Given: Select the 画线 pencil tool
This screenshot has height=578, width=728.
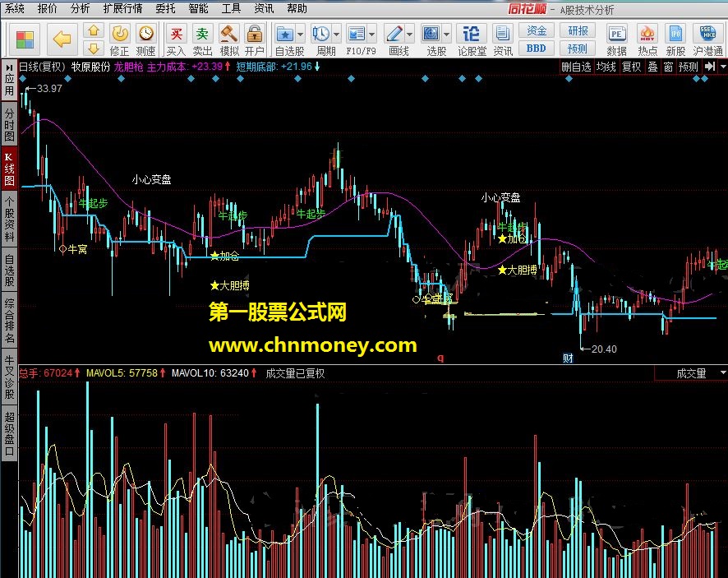Looking at the screenshot, I should (394, 34).
